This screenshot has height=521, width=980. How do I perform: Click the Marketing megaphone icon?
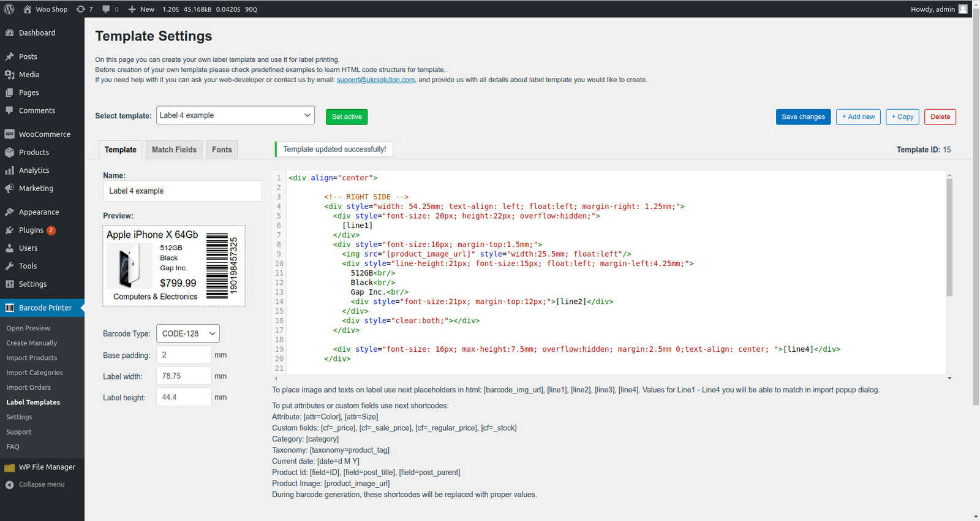[9, 188]
